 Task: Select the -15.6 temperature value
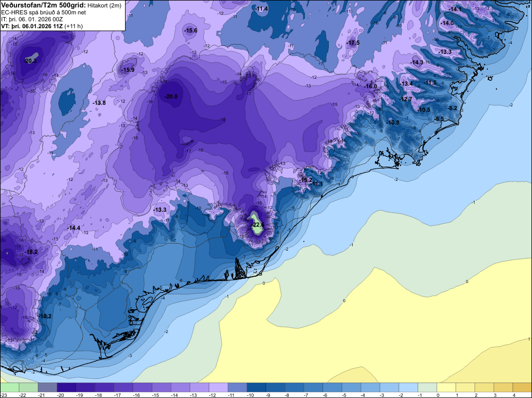pyautogui.click(x=190, y=30)
